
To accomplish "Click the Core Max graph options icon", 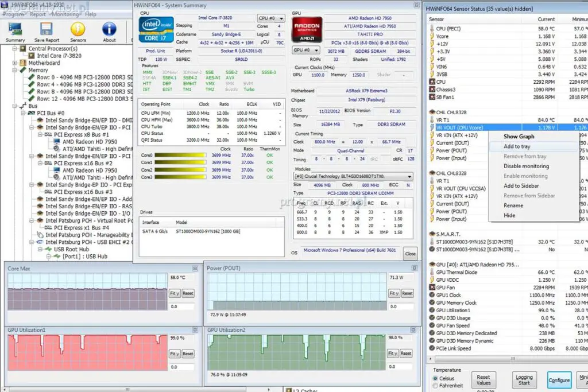I will point(195,269).
